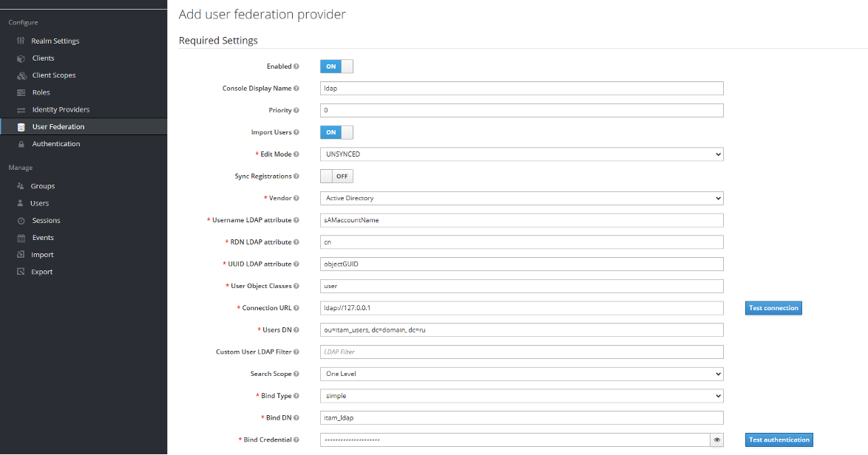
Task: Click the Users DN input field
Action: click(521, 330)
